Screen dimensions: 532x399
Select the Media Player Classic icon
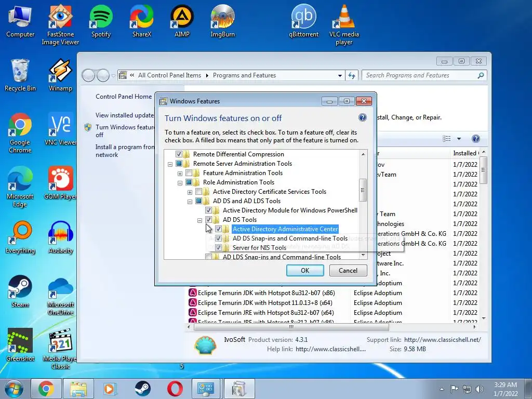pyautogui.click(x=60, y=349)
